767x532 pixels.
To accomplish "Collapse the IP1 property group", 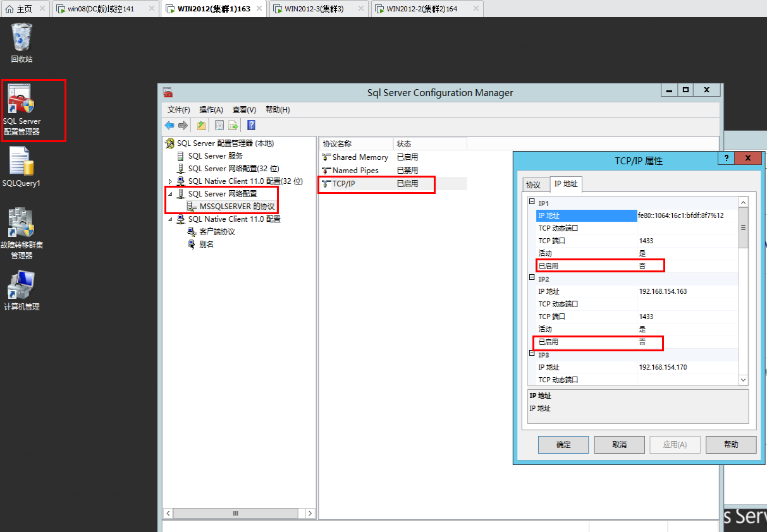I will pyautogui.click(x=531, y=203).
